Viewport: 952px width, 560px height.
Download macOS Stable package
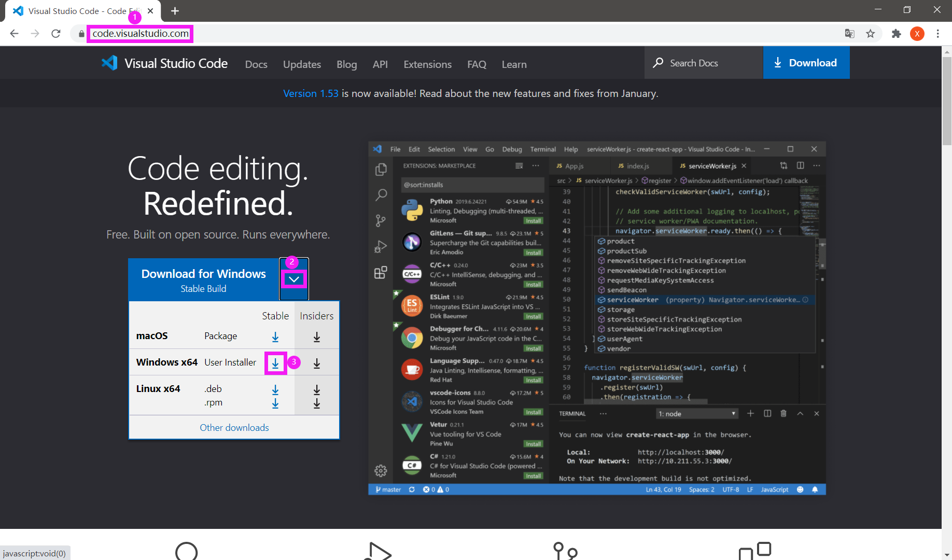pyautogui.click(x=275, y=337)
